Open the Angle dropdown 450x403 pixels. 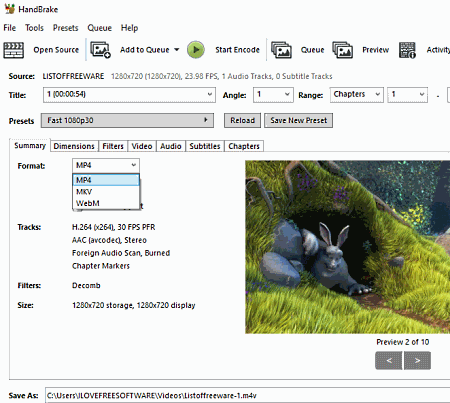click(x=273, y=95)
